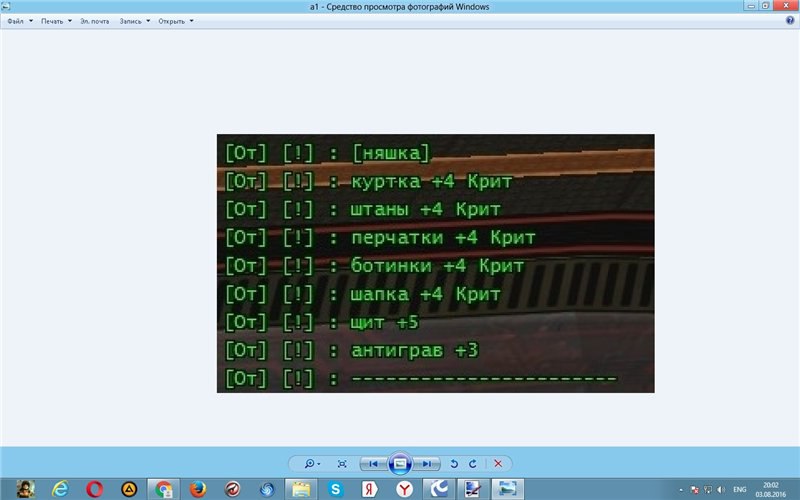Viewport: 800px width, 500px height.
Task: Open the volume speaker tray icon
Action: click(x=720, y=490)
